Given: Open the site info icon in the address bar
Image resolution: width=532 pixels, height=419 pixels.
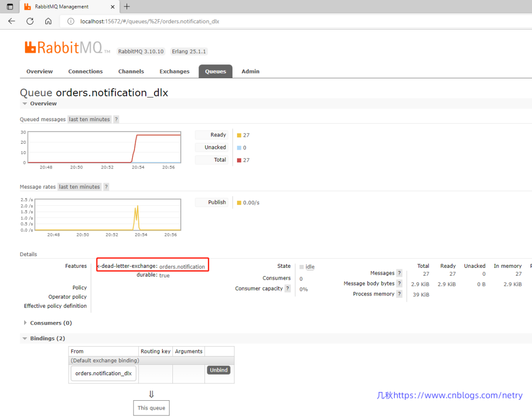Looking at the screenshot, I should click(70, 21).
